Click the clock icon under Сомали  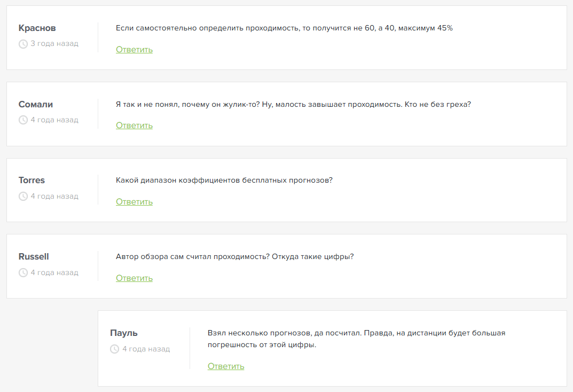(x=23, y=120)
